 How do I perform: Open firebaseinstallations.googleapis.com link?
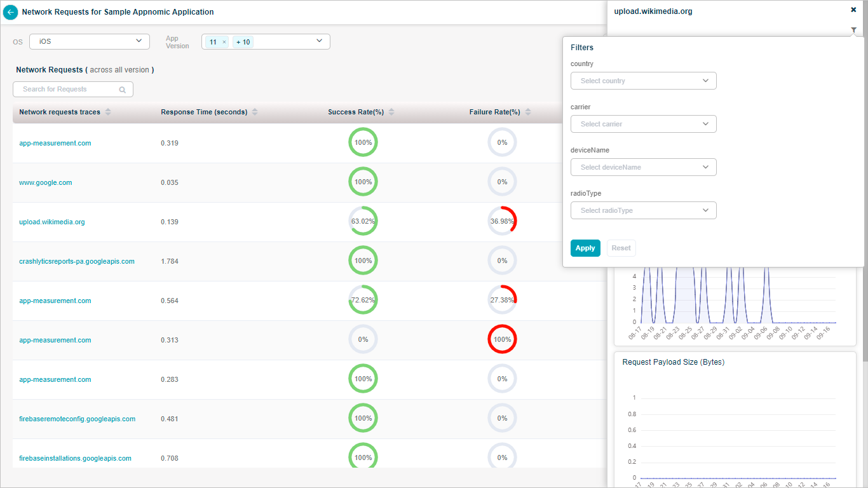(75, 458)
